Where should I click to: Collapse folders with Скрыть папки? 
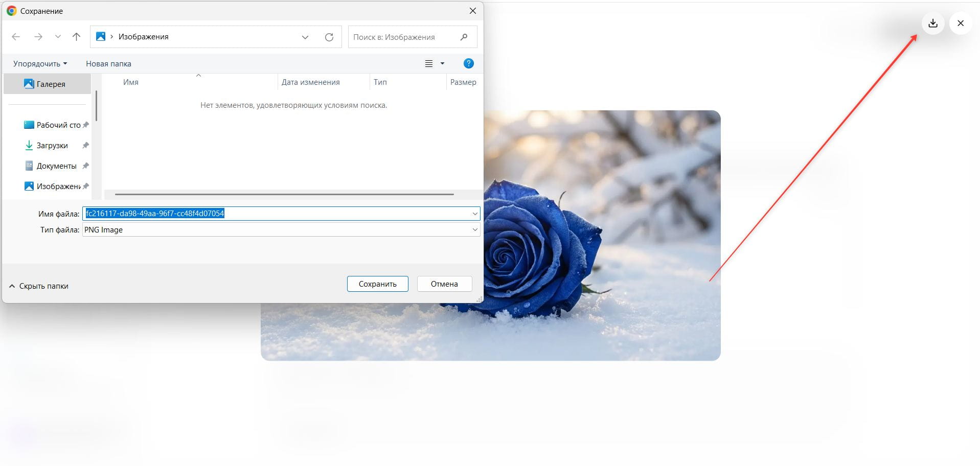(39, 286)
